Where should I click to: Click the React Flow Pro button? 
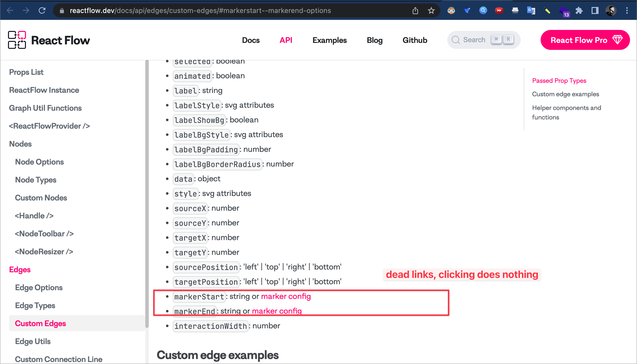click(585, 40)
